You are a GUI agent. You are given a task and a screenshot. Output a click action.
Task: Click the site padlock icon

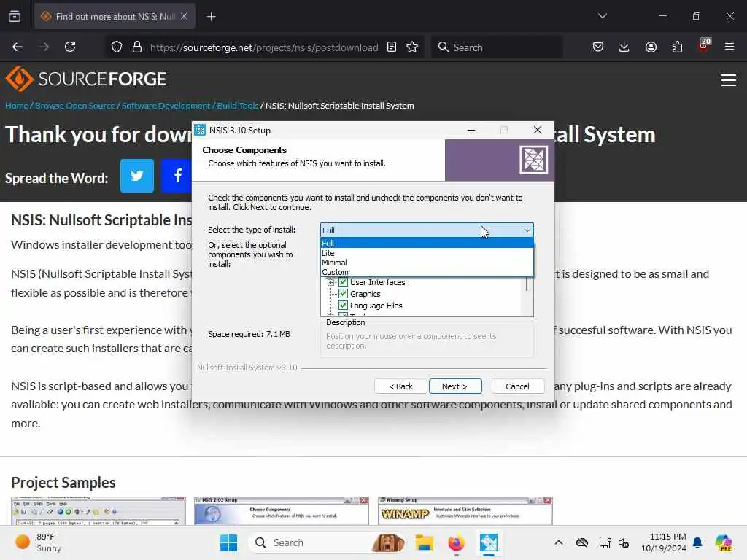click(x=136, y=47)
